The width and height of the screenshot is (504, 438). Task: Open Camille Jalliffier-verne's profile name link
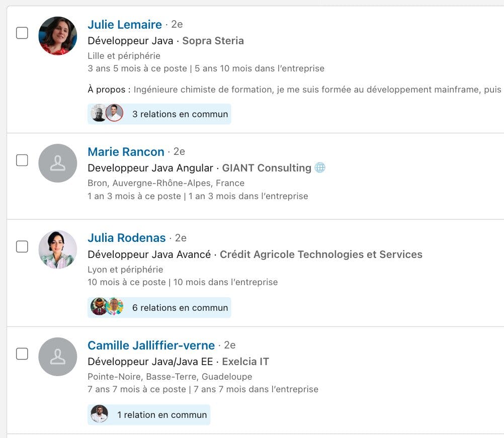click(x=151, y=345)
